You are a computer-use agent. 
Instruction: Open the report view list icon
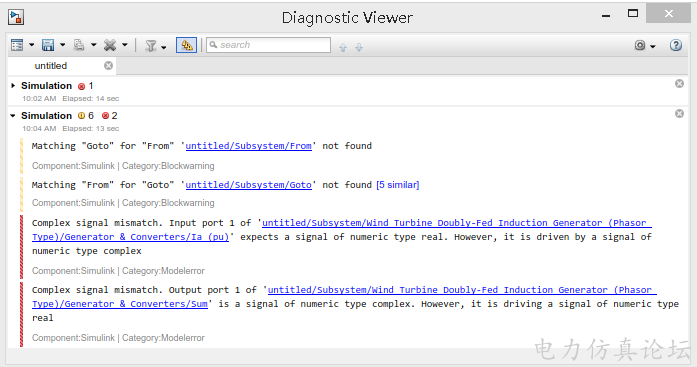pos(17,45)
